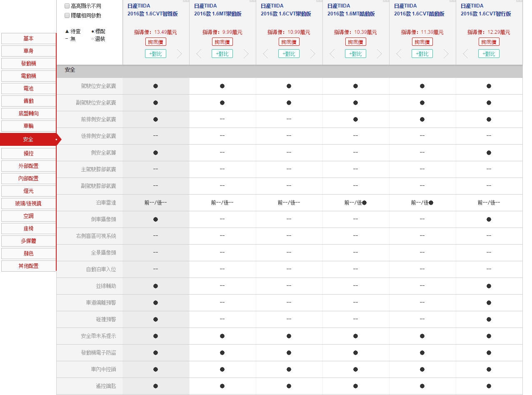Click right arrow of 1.6CVT酷動版 column
Viewport: 532px width, 395px height.
(x=446, y=54)
